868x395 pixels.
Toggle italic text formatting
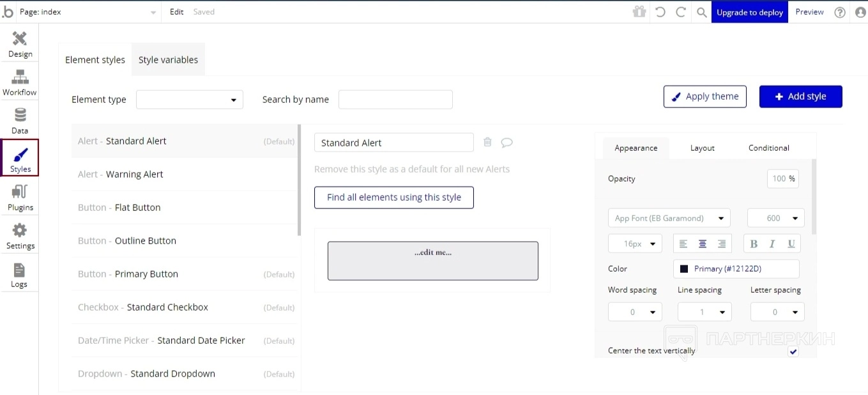pyautogui.click(x=772, y=244)
